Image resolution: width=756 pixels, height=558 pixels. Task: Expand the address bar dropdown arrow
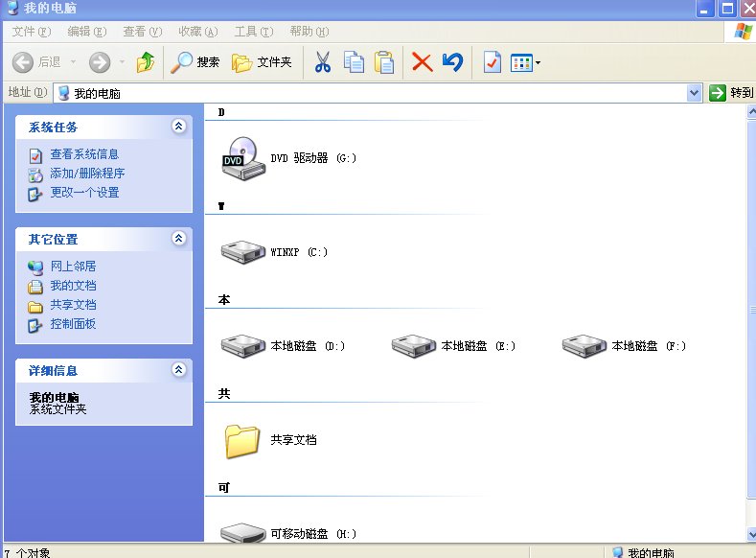[694, 93]
